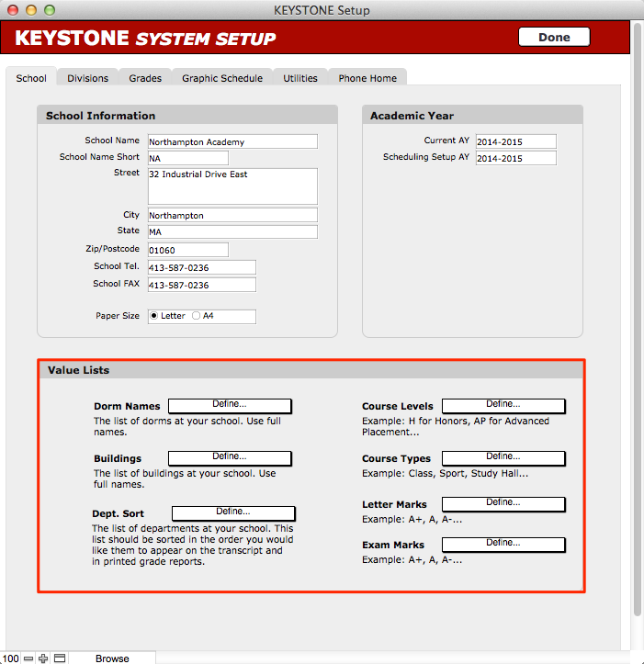Open the Utilities tab

coord(300,78)
